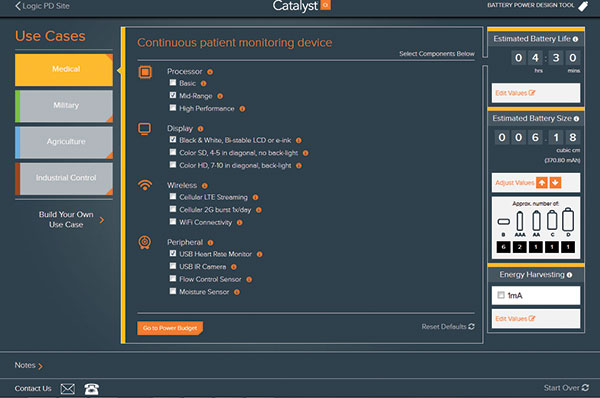Click the Processor chip icon
The image size is (600, 398).
[x=145, y=72]
